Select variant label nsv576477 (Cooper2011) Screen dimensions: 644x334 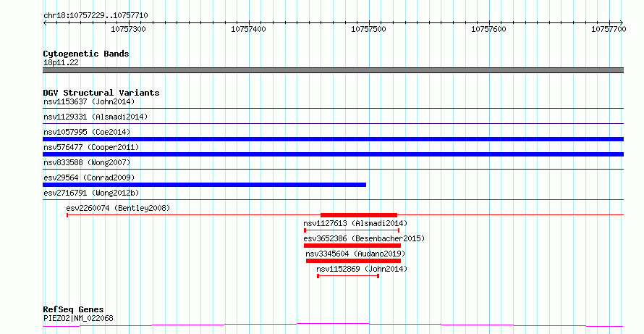[91, 147]
